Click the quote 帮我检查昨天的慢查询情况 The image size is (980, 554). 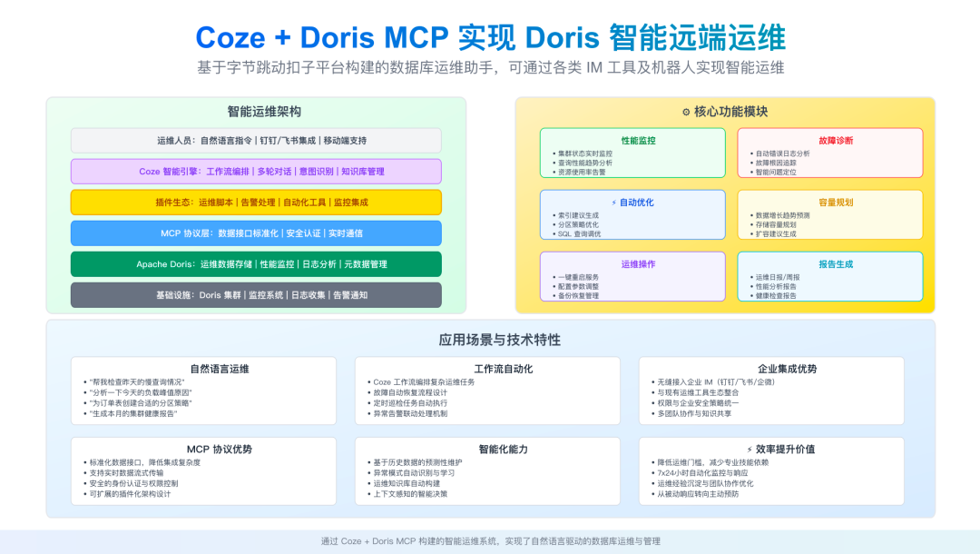(137, 382)
